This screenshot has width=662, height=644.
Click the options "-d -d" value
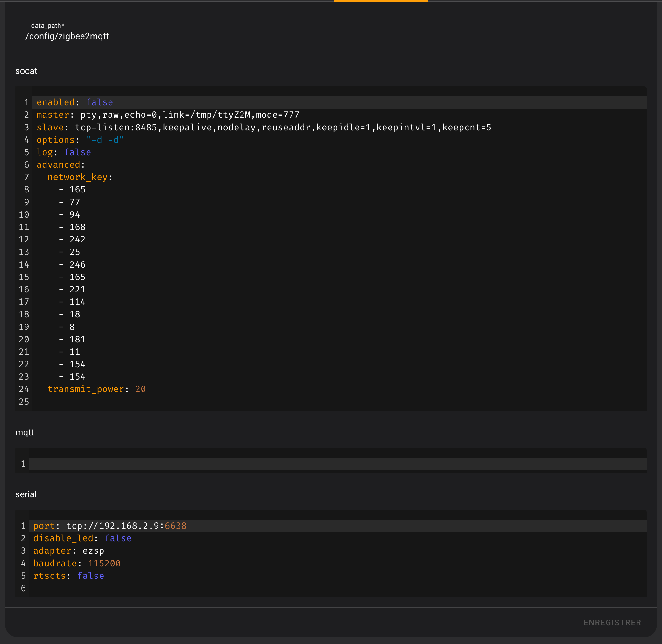coord(105,140)
